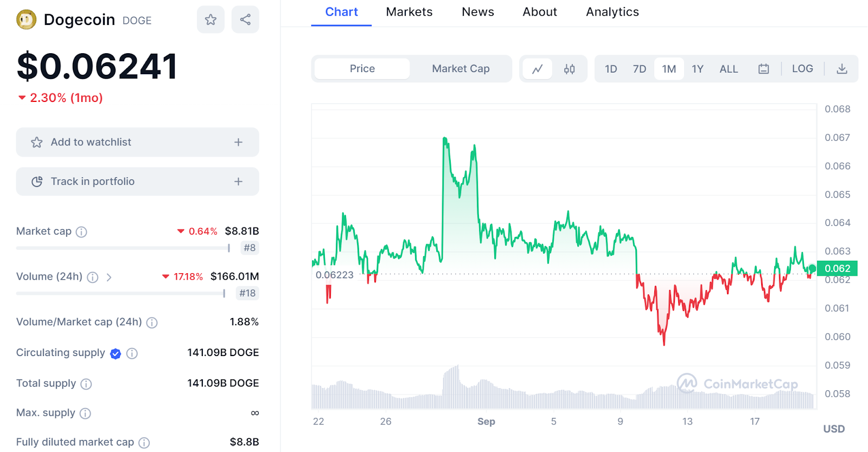
Task: Expand Volume (24h) chevron arrow
Action: [109, 277]
